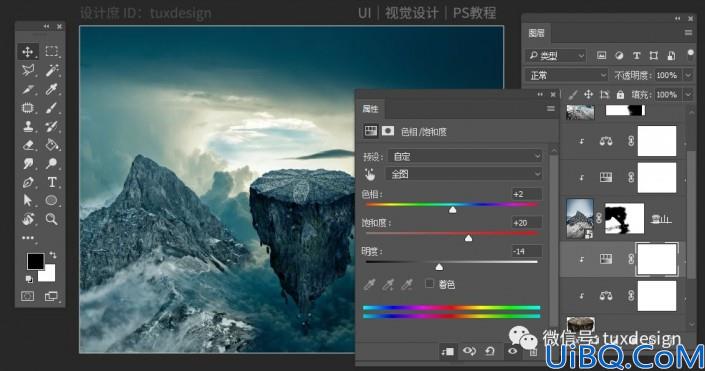Select the History Brush tool
Image resolution: width=705 pixels, height=371 pixels.
pyautogui.click(x=52, y=126)
